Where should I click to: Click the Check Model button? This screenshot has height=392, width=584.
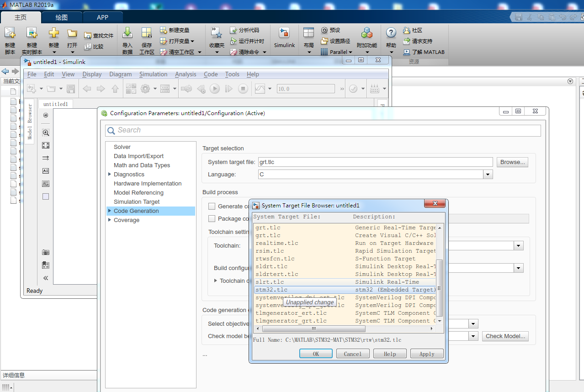[x=505, y=336]
